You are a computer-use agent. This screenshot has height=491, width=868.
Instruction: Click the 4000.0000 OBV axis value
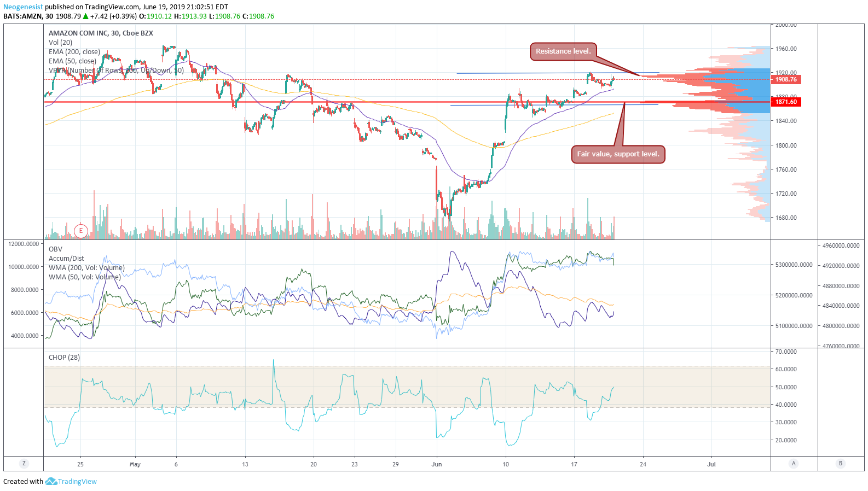point(25,336)
